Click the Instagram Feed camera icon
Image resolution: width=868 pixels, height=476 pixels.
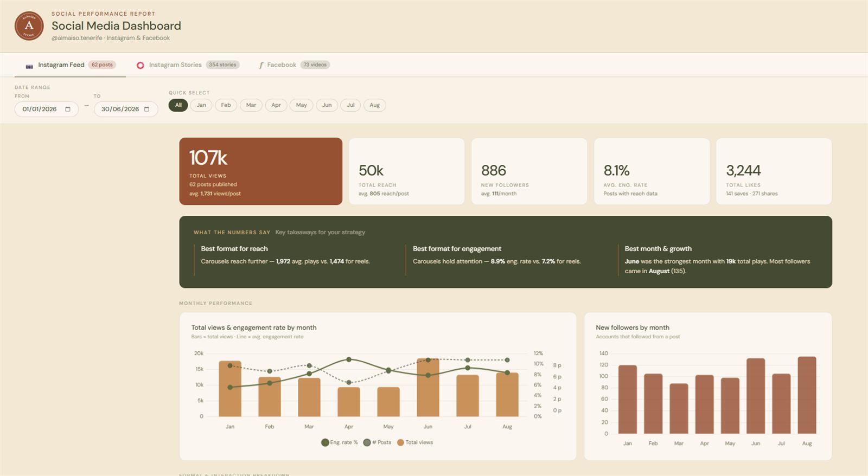29,66
